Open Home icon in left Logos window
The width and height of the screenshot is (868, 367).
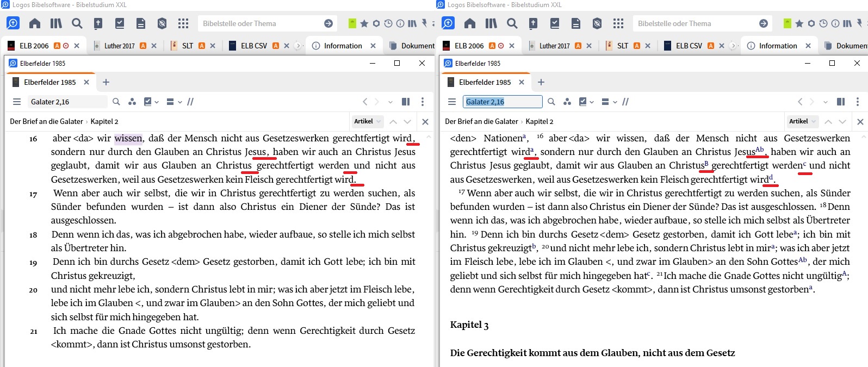[35, 23]
